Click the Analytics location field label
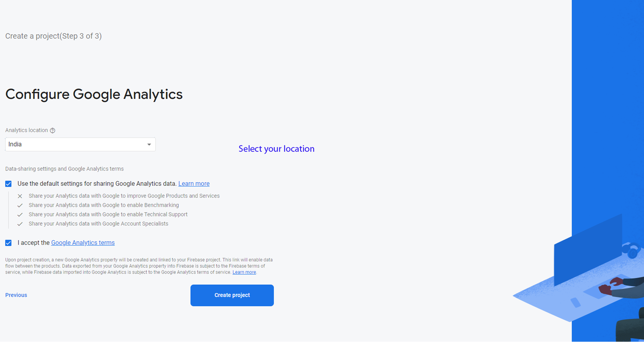Viewport: 644px width, 342px height. (x=26, y=130)
